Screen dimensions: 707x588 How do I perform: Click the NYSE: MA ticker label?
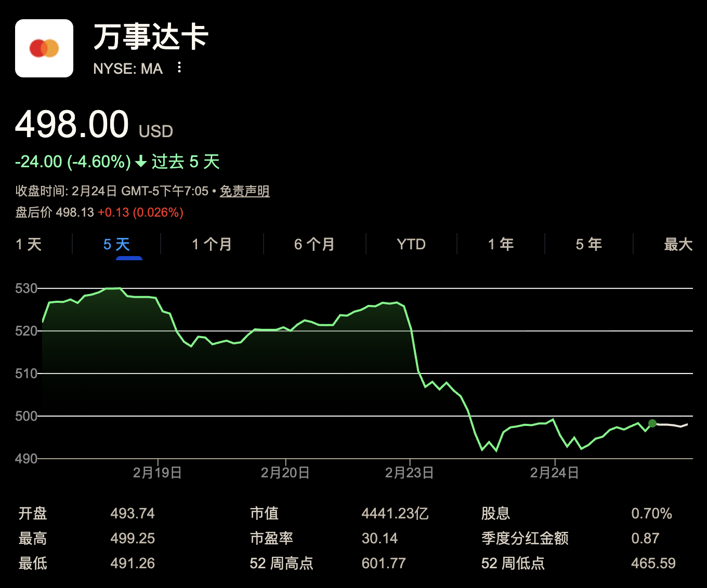128,68
